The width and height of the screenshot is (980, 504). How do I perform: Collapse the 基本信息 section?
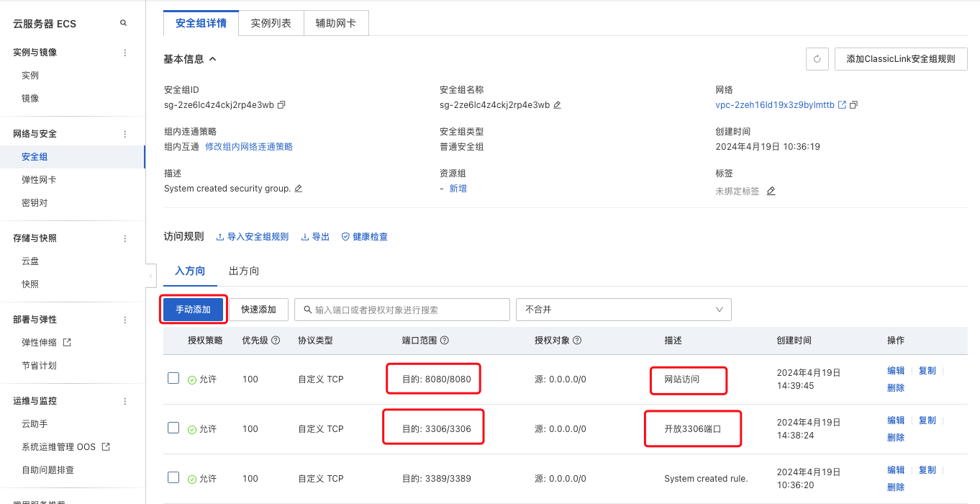tap(213, 59)
